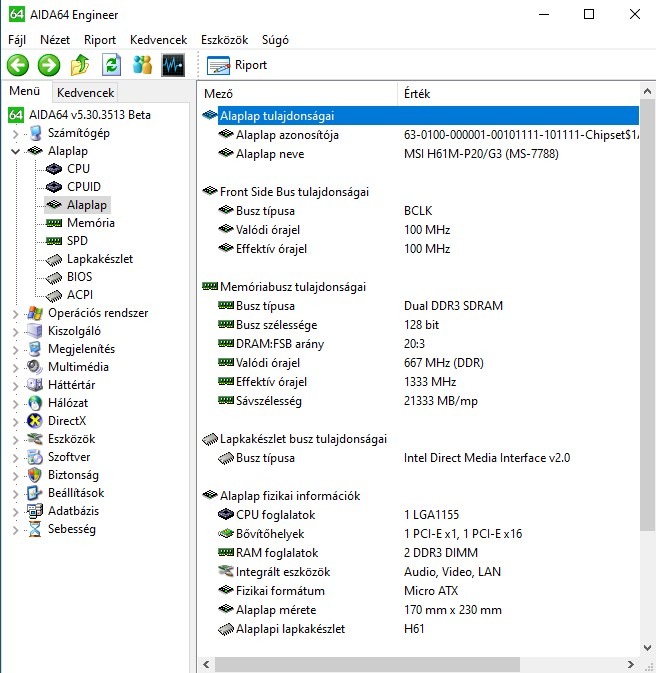656x673 pixels.
Task: Open the Riport menu
Action: coord(100,40)
